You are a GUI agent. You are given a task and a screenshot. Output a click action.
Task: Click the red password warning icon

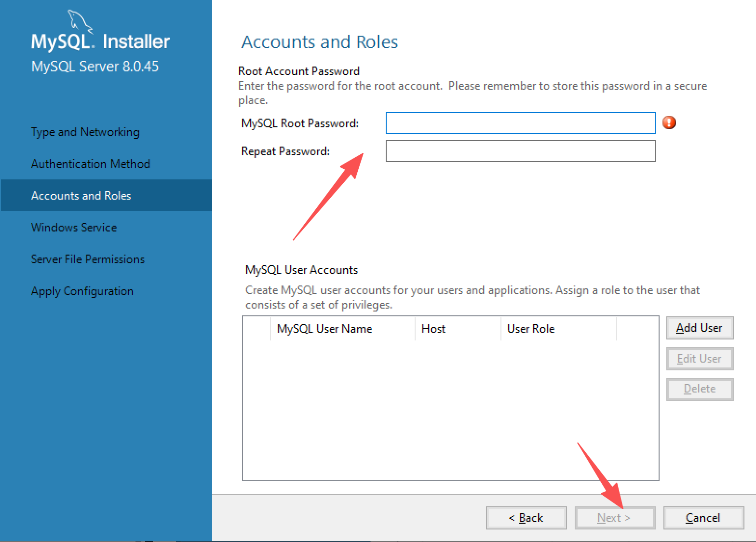click(669, 122)
